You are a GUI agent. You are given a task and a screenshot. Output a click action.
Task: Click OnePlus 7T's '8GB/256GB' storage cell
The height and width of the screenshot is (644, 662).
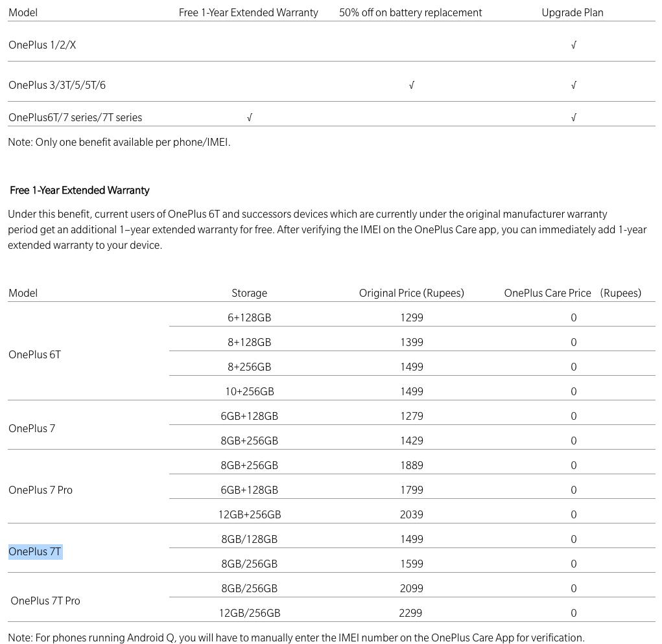249,564
